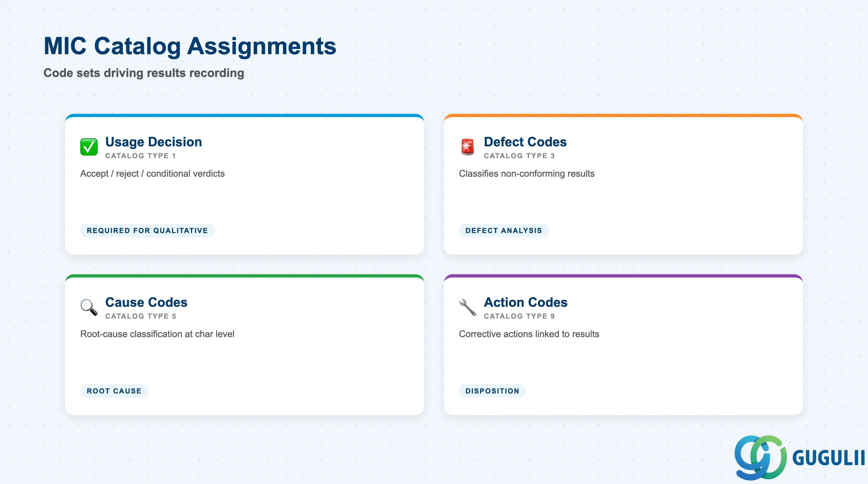Click the Catalog Type 3 label
868x484 pixels.
(520, 156)
